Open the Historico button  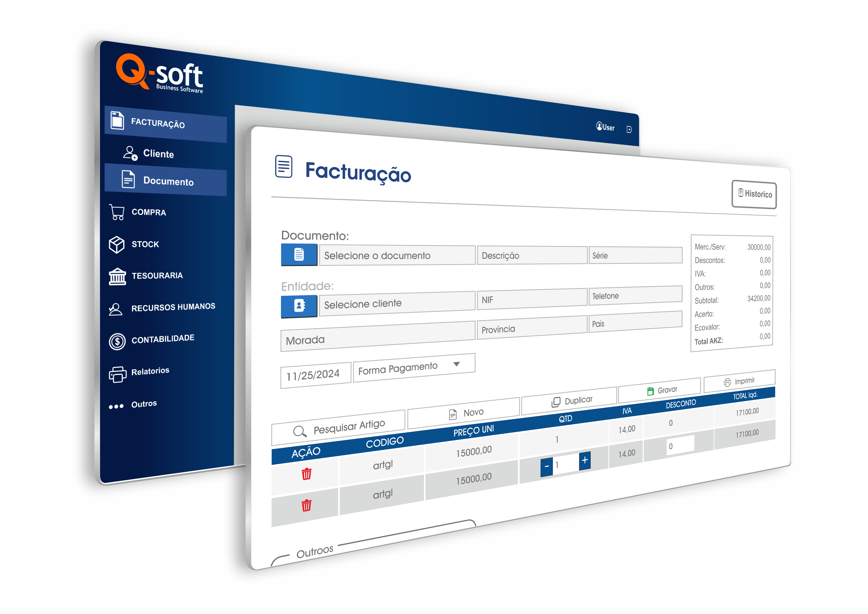(x=754, y=194)
